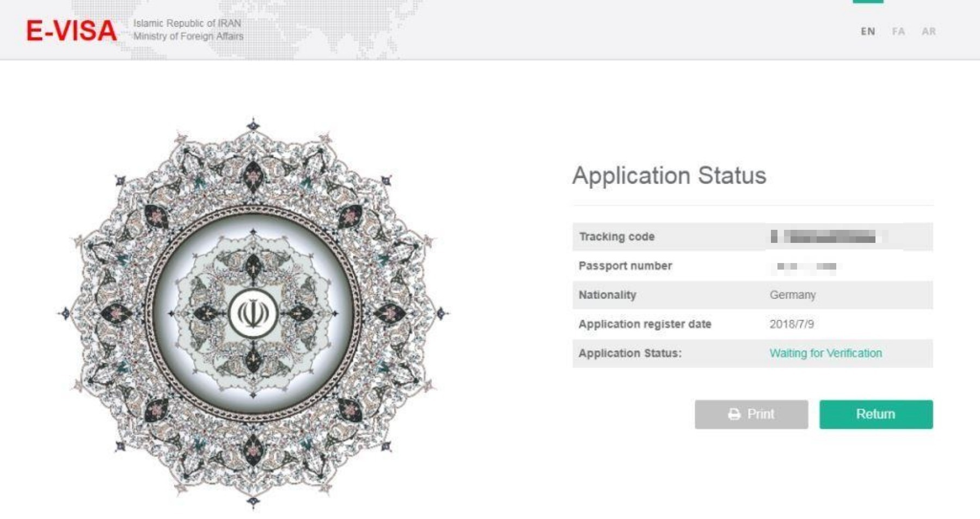
Task: Select the Germany nationality value
Action: tap(793, 295)
